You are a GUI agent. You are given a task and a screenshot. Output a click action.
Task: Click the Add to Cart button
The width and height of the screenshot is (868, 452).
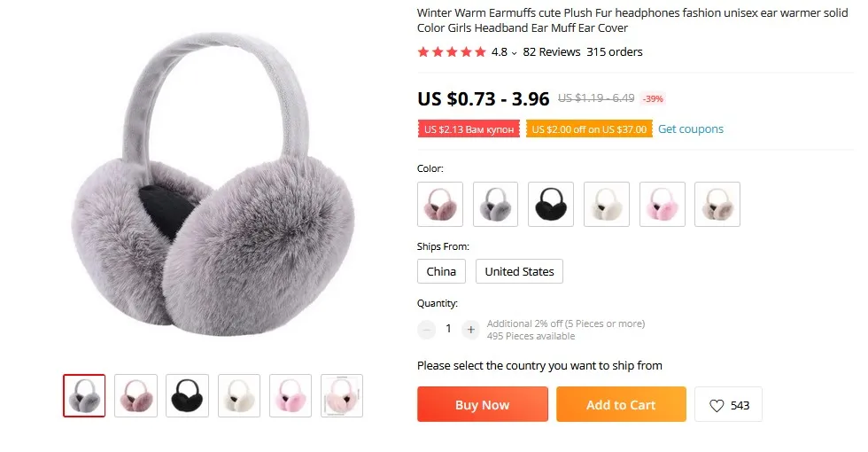click(x=621, y=404)
